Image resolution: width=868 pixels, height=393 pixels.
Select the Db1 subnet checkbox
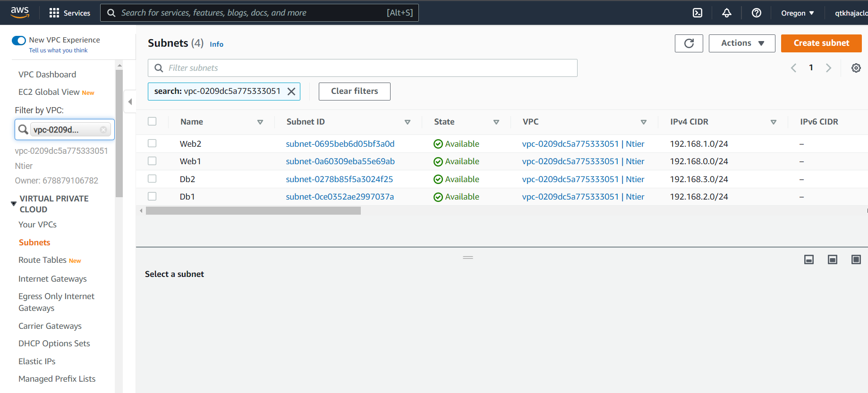(152, 196)
